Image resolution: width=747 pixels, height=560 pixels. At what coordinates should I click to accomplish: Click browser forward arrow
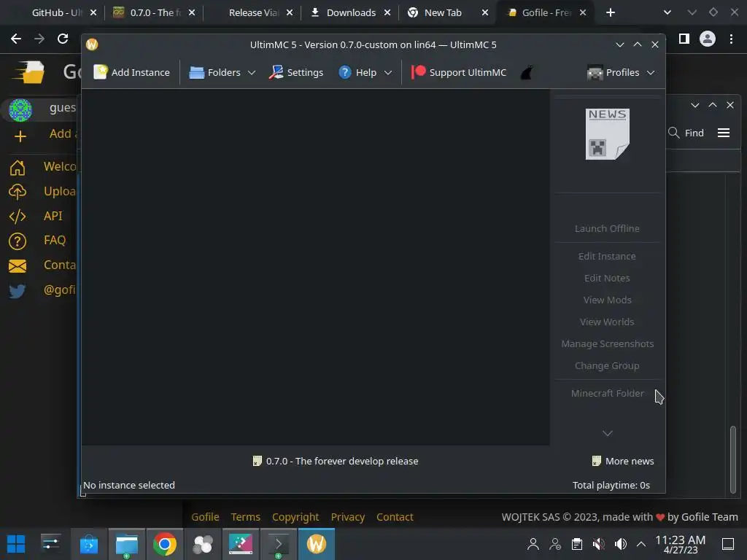(x=39, y=39)
